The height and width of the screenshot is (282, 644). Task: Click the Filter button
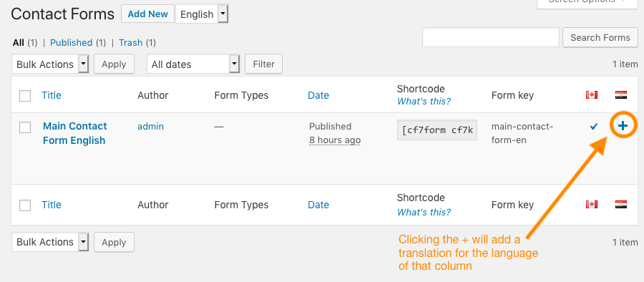coord(263,64)
